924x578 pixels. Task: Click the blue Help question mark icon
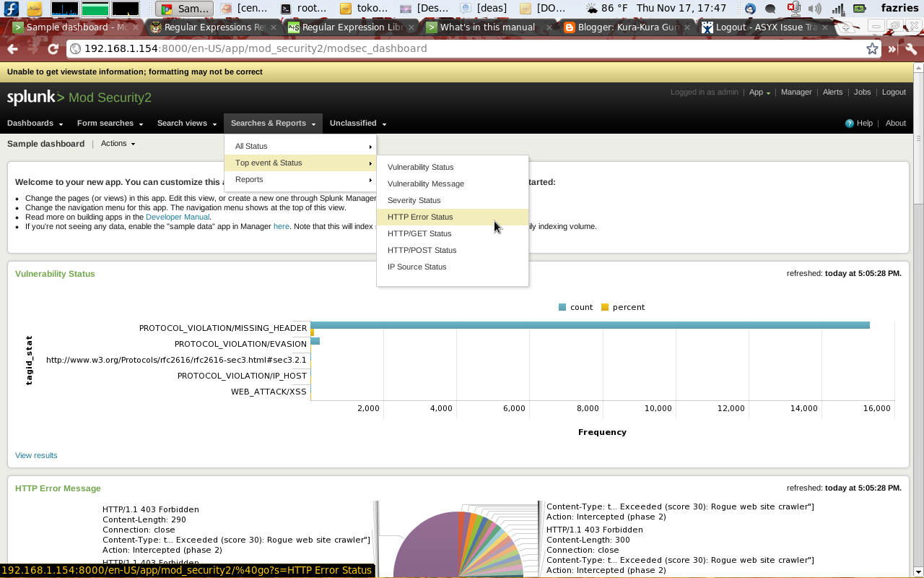tap(850, 124)
